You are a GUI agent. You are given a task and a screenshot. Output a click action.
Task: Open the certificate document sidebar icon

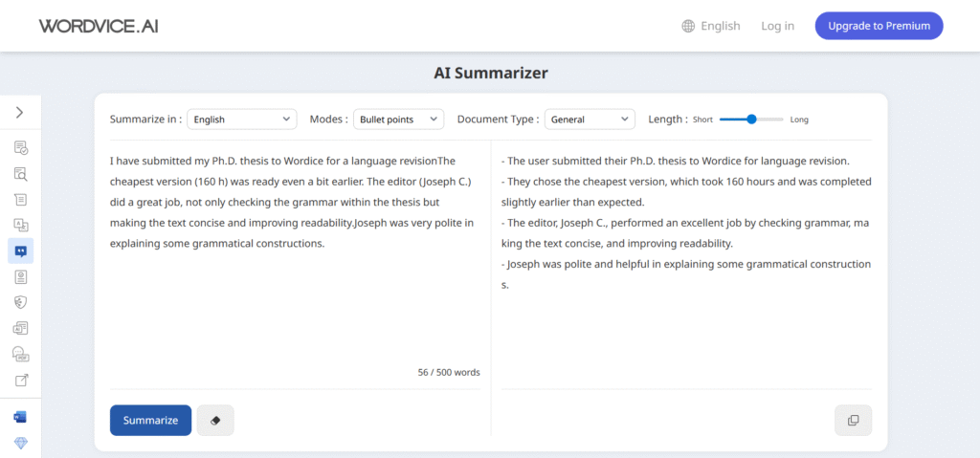[21, 276]
